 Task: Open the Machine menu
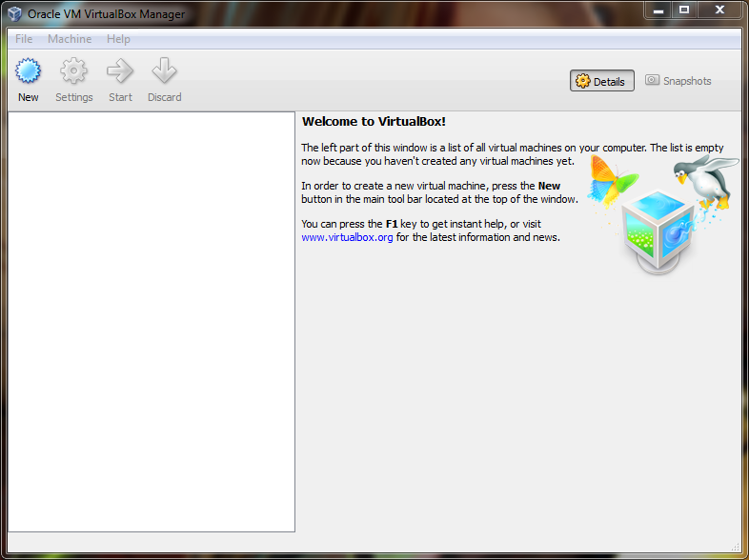70,39
